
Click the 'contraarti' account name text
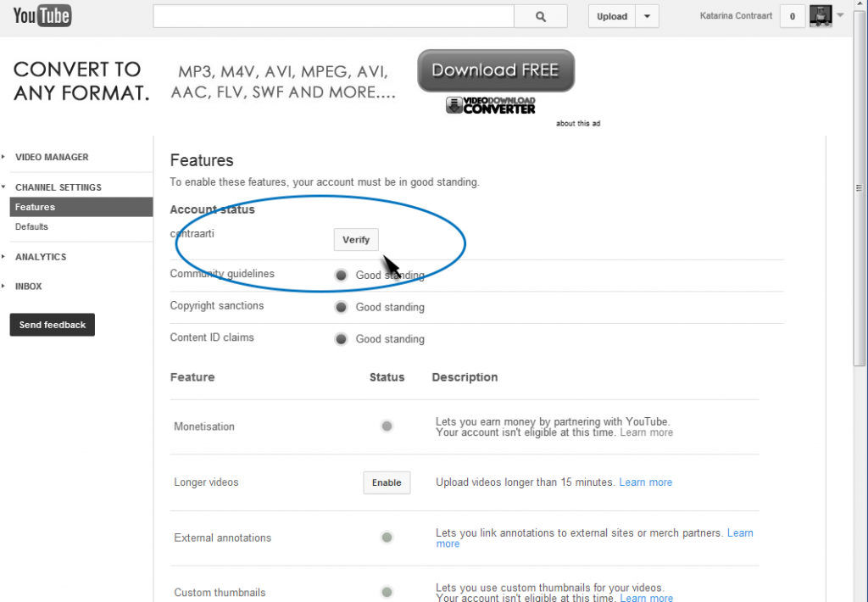[192, 234]
